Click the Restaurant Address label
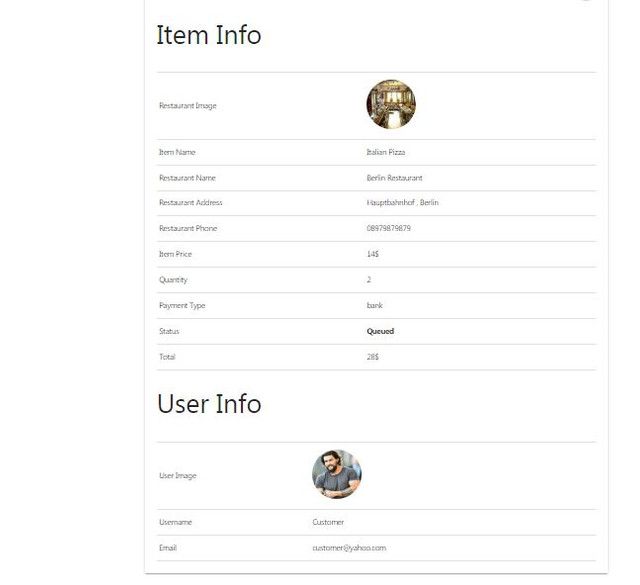 190,203
